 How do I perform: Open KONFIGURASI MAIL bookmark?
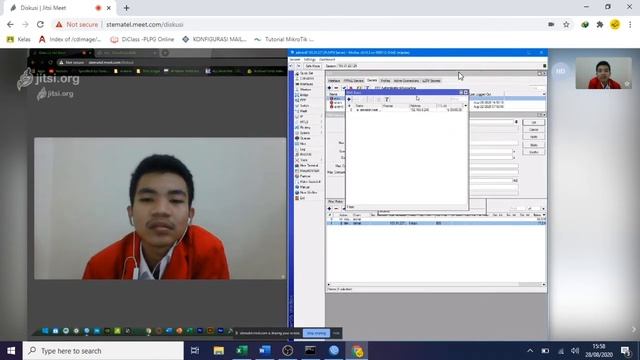click(214, 39)
